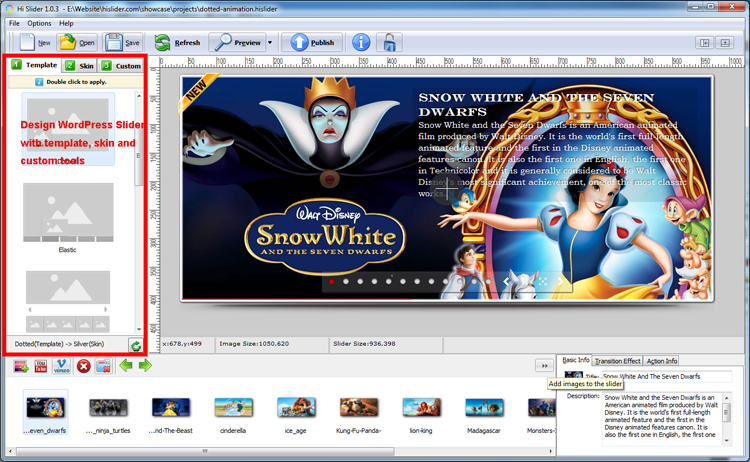This screenshot has width=750, height=462.
Task: Open the Options menu
Action: tap(39, 23)
